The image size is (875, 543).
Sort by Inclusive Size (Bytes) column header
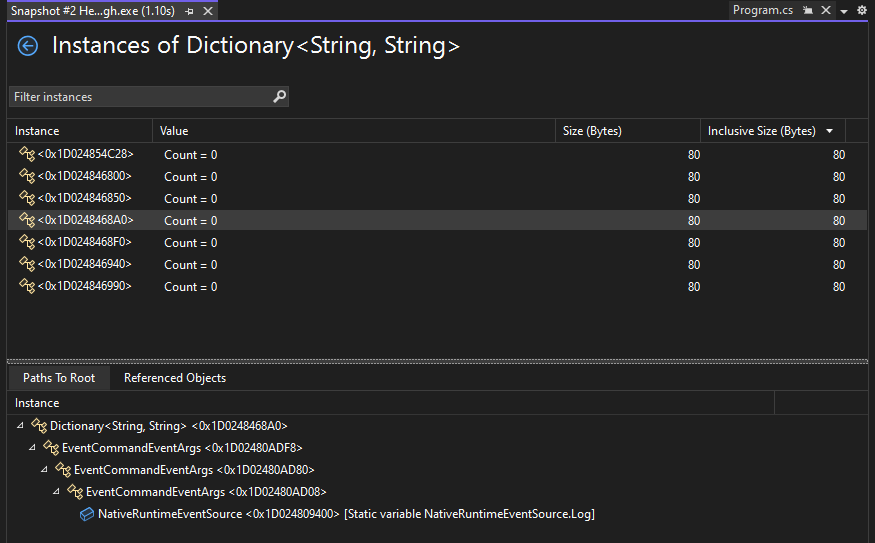761,131
